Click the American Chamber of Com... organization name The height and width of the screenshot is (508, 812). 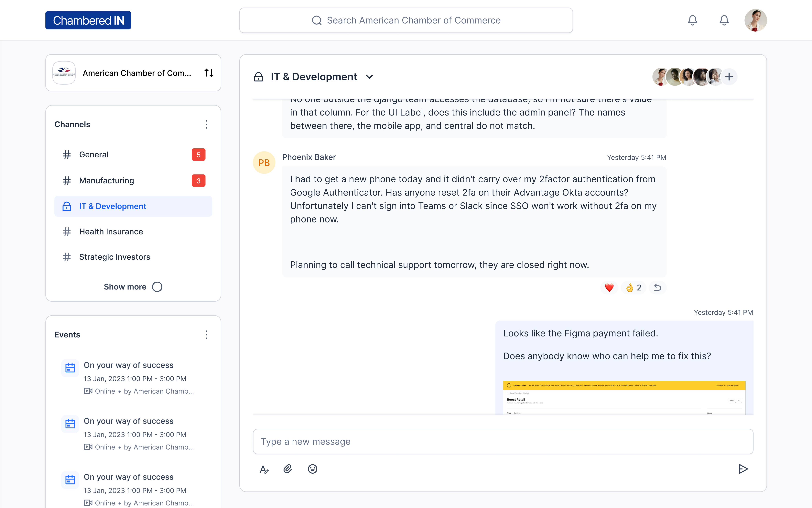[x=137, y=73]
